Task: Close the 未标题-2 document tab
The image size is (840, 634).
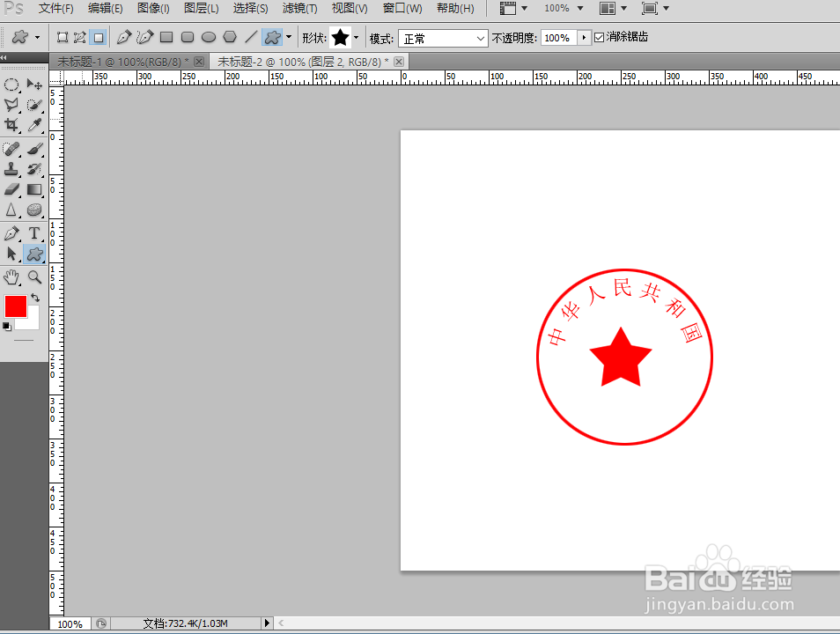Action: (399, 62)
